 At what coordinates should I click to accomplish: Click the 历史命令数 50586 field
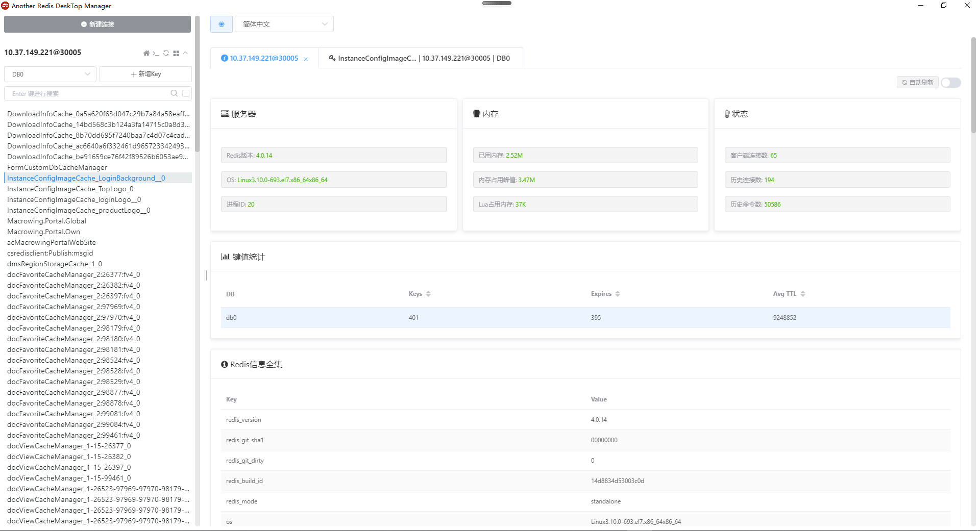click(837, 204)
